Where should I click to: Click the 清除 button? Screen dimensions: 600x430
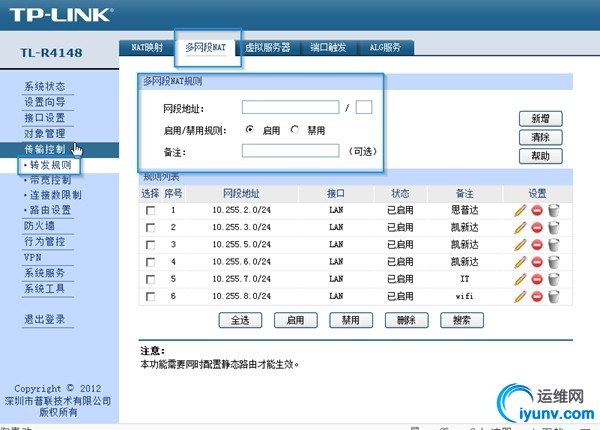(x=541, y=137)
